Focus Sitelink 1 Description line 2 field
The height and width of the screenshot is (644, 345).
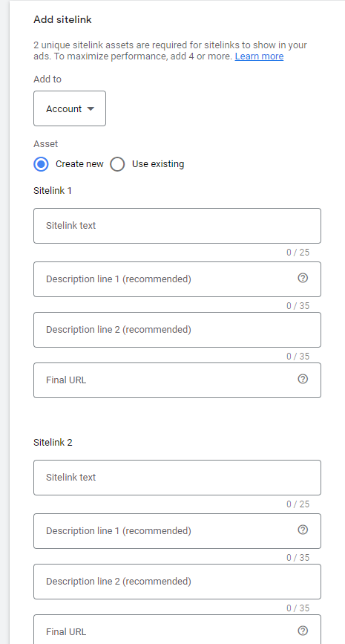177,330
